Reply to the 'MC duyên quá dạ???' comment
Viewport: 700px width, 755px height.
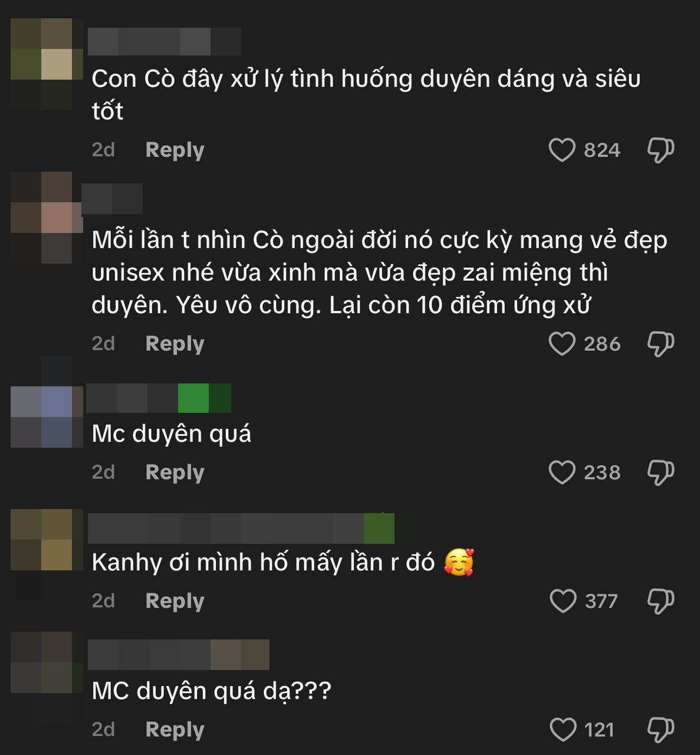click(x=175, y=729)
